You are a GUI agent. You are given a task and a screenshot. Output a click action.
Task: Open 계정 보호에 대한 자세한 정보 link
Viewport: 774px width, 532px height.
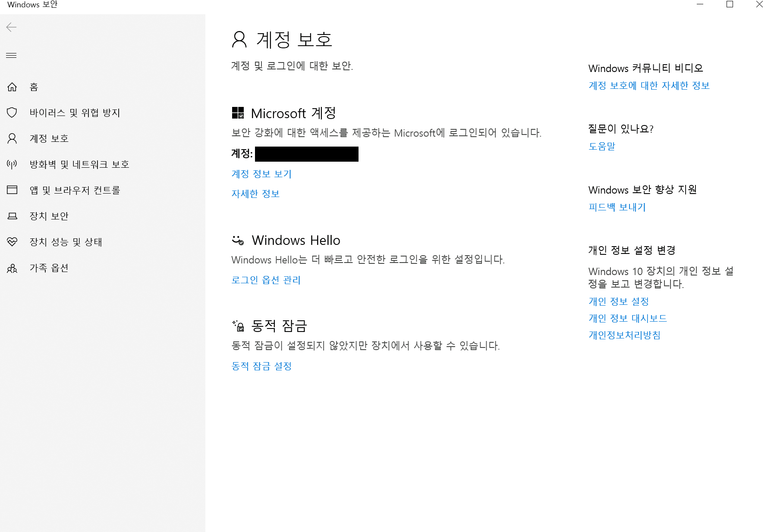coord(649,86)
